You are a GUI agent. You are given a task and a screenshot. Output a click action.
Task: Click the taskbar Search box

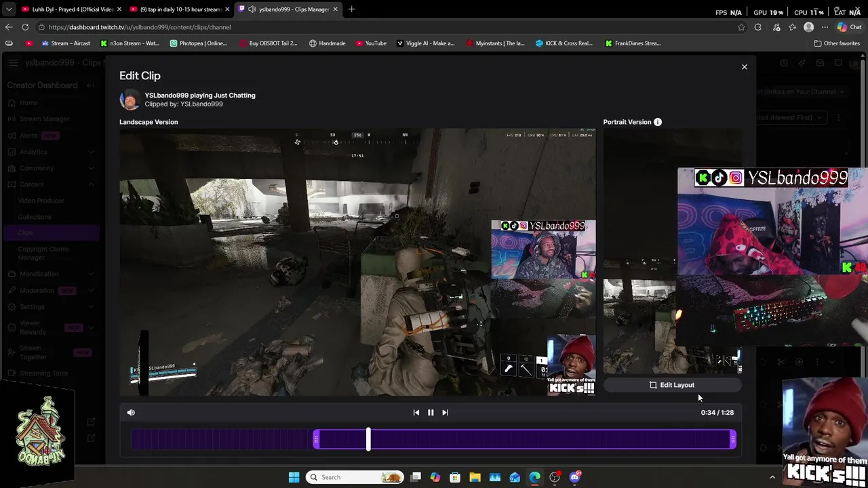[354, 477]
